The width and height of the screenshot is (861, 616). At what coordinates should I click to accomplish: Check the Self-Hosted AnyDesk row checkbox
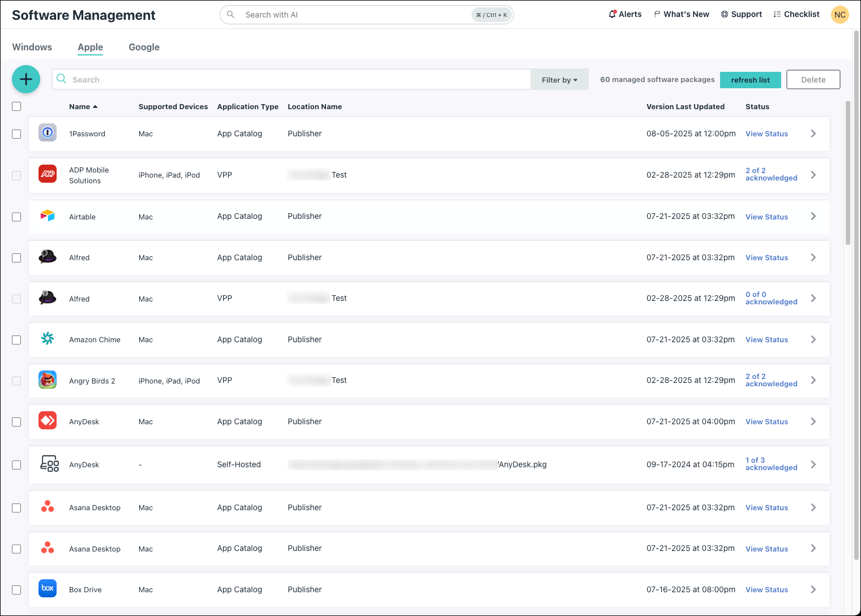pos(16,465)
